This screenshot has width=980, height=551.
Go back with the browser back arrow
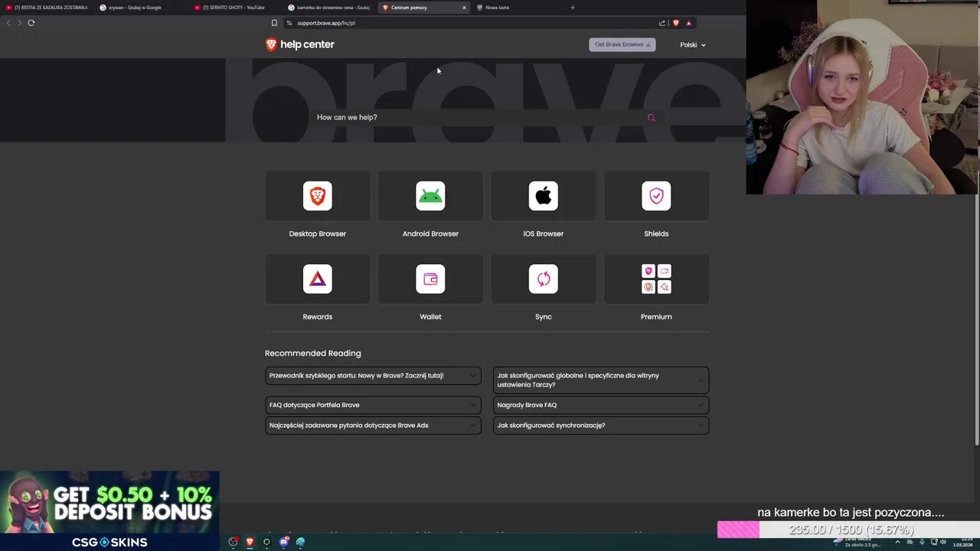click(x=8, y=23)
